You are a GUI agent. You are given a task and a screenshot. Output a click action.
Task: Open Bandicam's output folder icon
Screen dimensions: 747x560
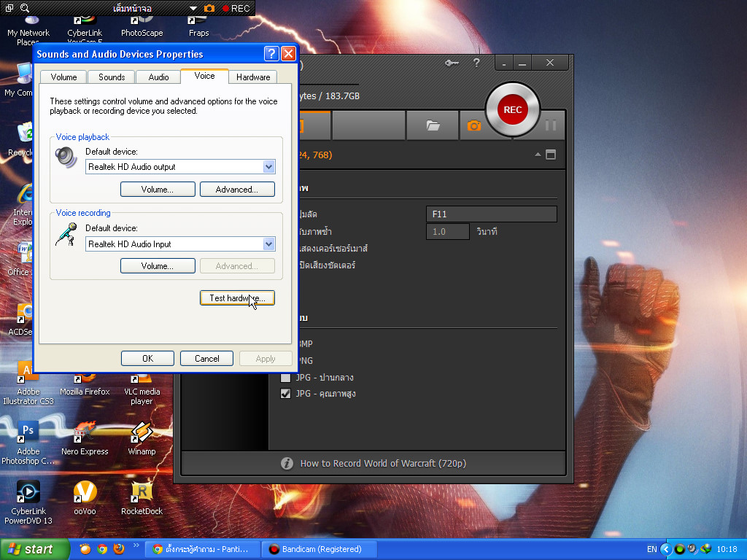coord(433,125)
